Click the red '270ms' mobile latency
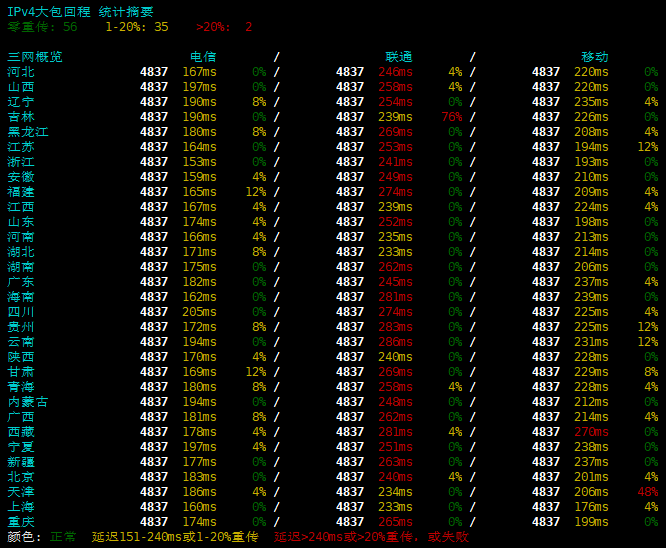The width and height of the screenshot is (666, 548). [591, 432]
